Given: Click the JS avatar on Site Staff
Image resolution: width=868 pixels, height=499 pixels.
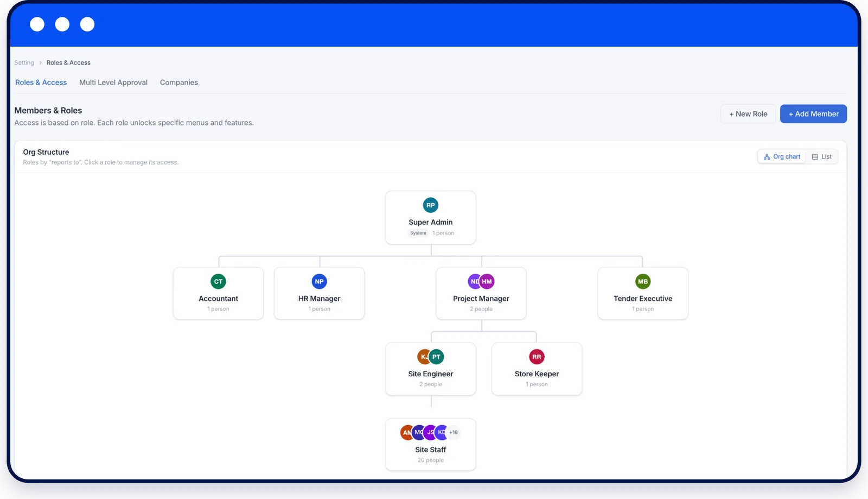Looking at the screenshot, I should 430,433.
